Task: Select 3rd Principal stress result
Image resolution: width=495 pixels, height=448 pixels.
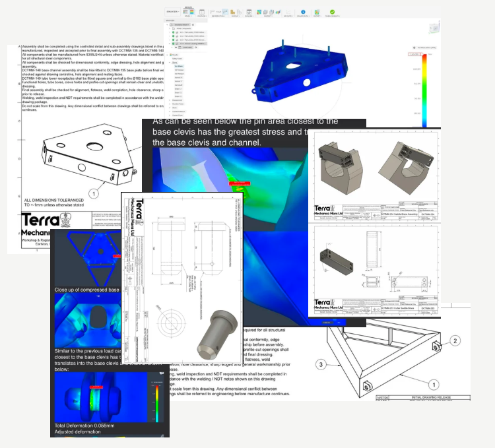Action: [179, 74]
